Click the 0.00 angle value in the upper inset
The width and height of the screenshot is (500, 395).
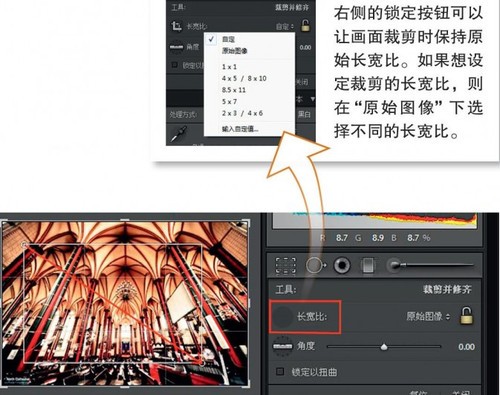[x=305, y=47]
